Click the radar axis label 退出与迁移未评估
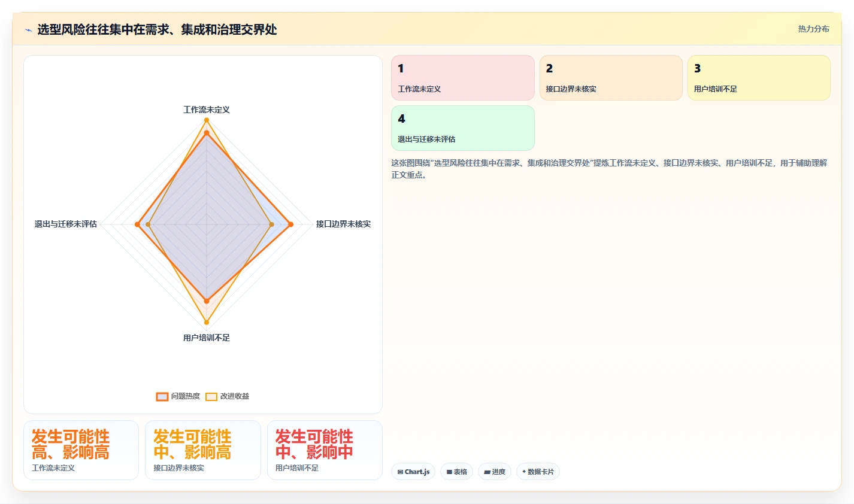The image size is (854, 504). pos(66,224)
